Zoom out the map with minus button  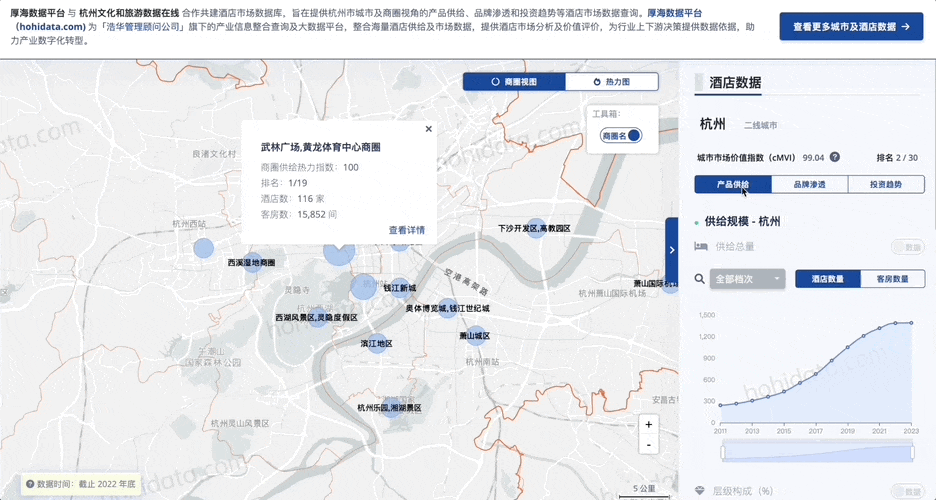(x=649, y=445)
